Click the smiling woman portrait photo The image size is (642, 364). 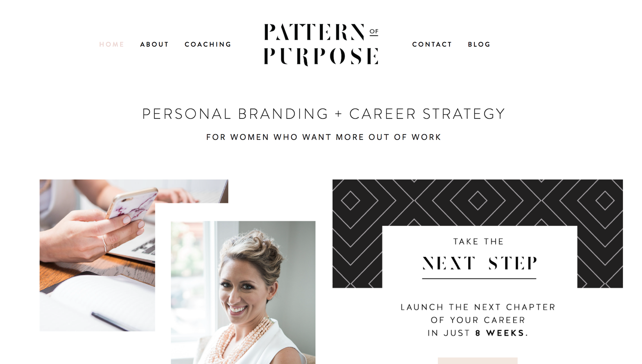pos(243,292)
